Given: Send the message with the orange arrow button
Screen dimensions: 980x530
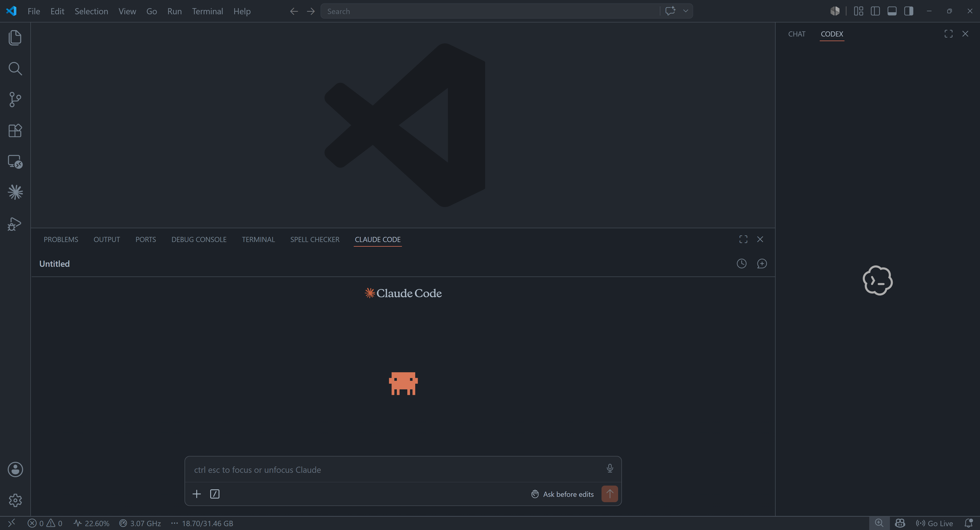Looking at the screenshot, I should tap(609, 494).
